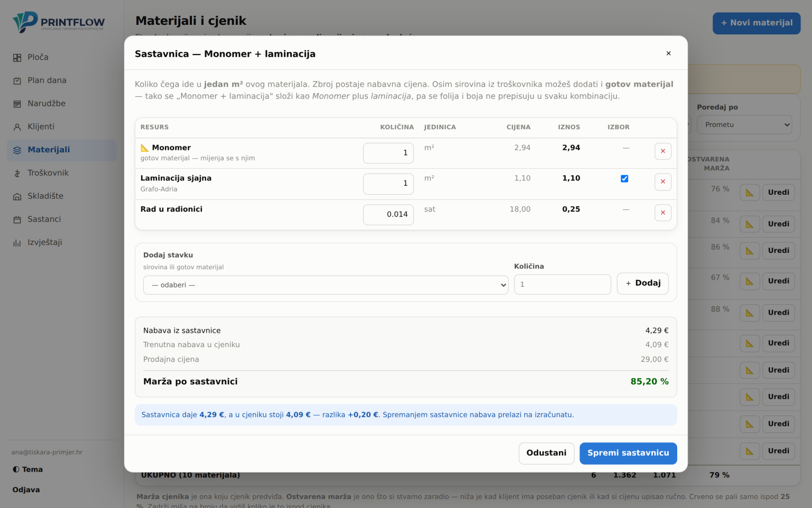Remove the Rad u radionici row

(663, 213)
